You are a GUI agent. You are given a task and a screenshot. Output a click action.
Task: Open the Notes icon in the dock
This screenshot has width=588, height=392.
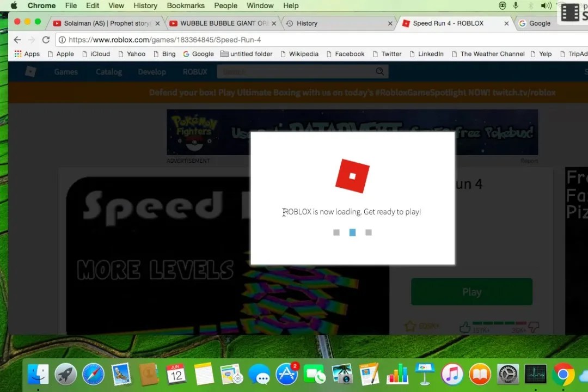[x=204, y=374]
